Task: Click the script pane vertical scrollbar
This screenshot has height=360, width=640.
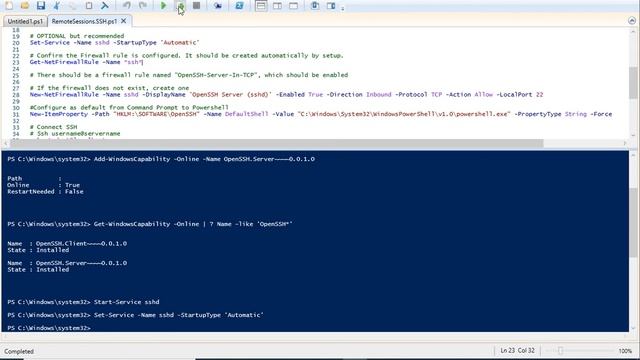Action: coord(633,83)
